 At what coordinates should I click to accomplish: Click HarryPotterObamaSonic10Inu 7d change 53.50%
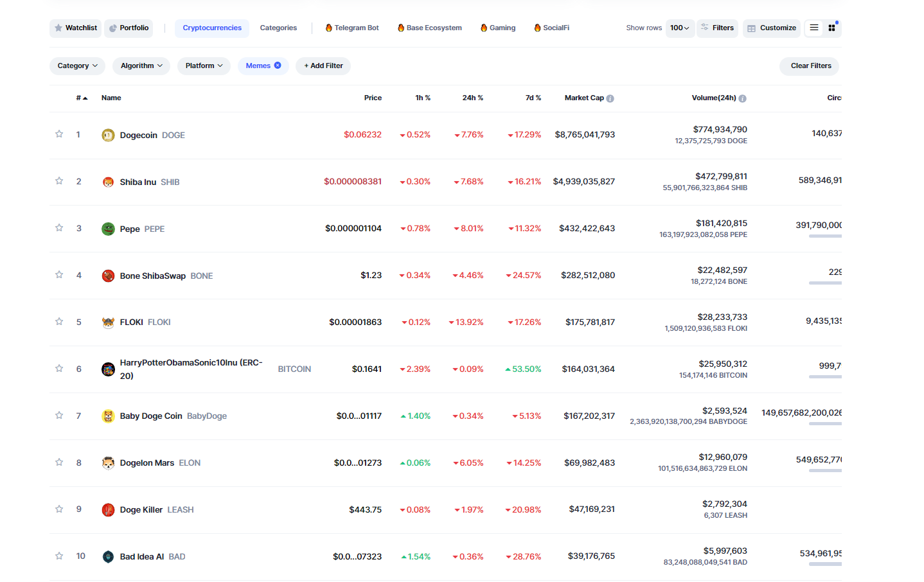click(523, 369)
